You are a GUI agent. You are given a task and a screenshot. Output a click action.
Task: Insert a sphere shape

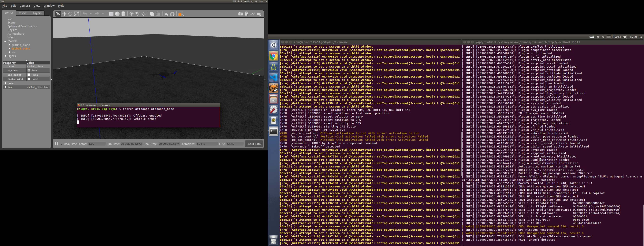117,14
